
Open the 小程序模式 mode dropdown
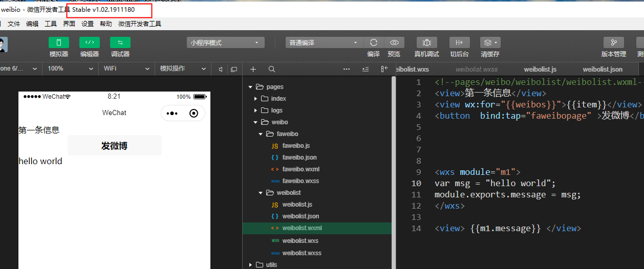click(x=226, y=43)
